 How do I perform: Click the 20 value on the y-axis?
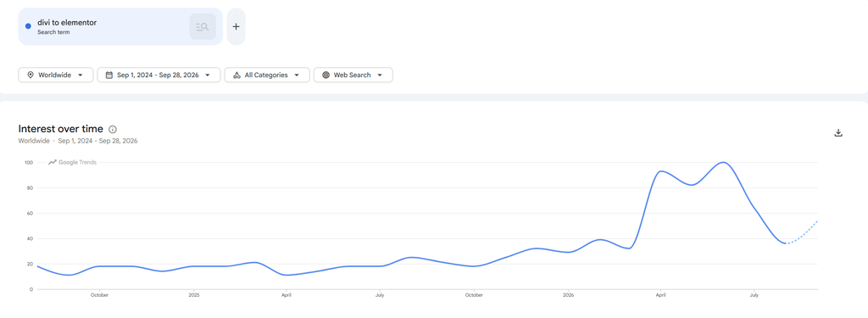click(30, 264)
